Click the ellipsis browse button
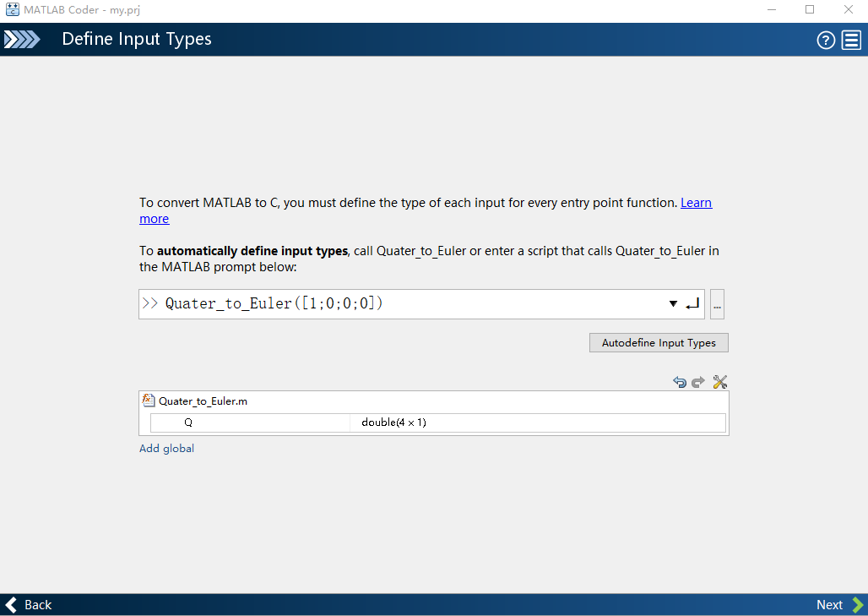Viewport: 868px width, 616px height. pyautogui.click(x=718, y=305)
